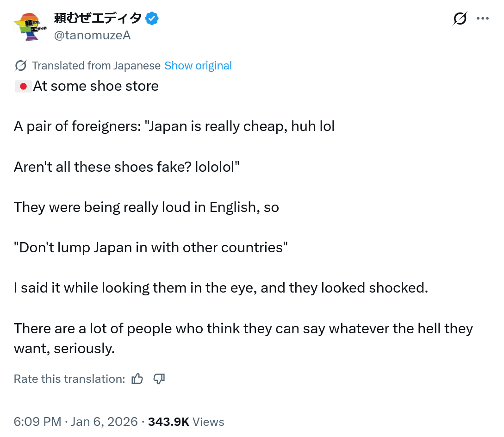
Task: Click the Japan flag emoji
Action: point(23,87)
